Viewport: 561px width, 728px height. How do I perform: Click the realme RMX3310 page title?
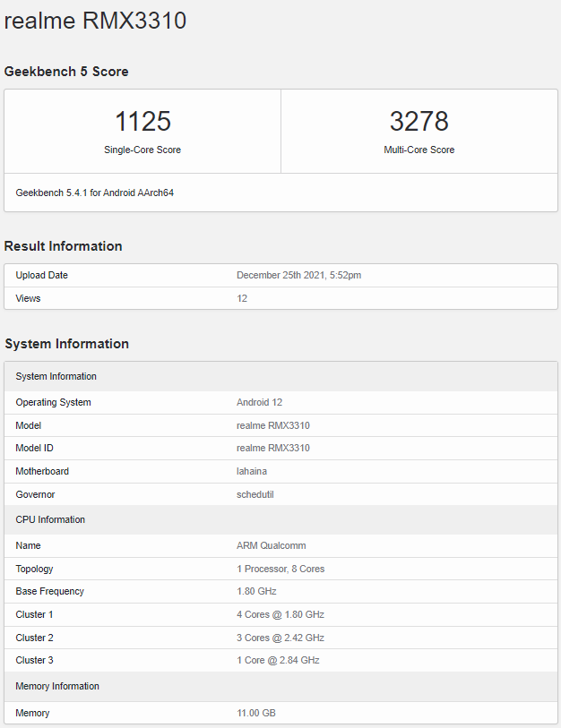click(96, 21)
